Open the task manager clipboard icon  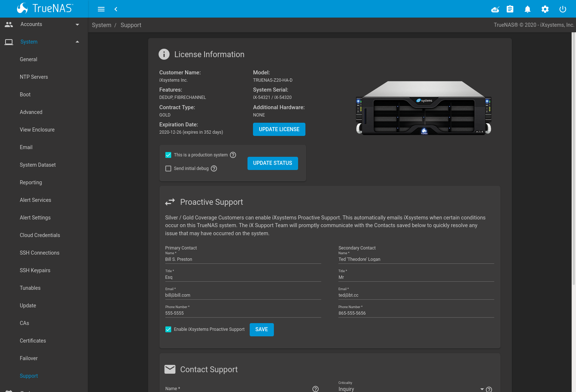[x=510, y=9]
